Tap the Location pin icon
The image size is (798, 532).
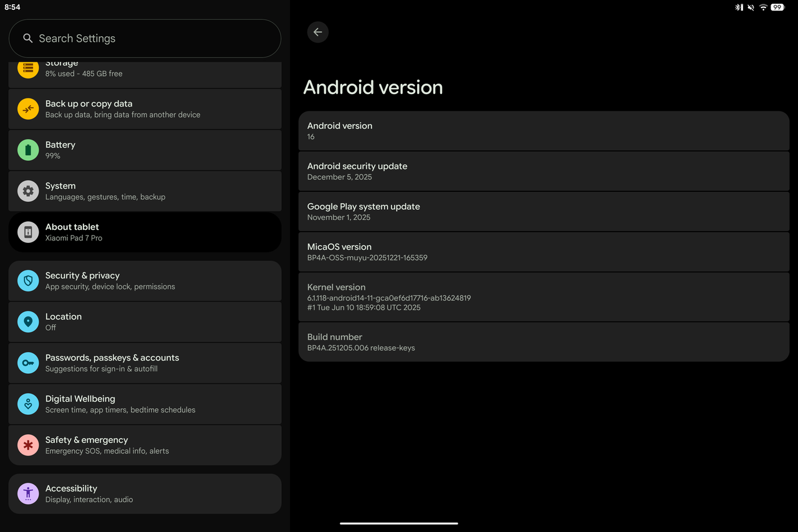tap(28, 322)
